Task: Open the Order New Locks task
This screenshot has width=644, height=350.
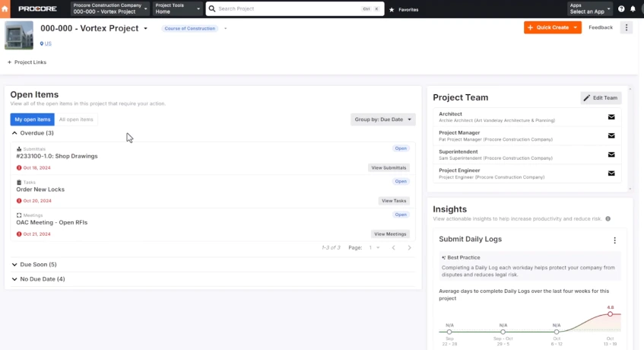Action: (x=40, y=189)
